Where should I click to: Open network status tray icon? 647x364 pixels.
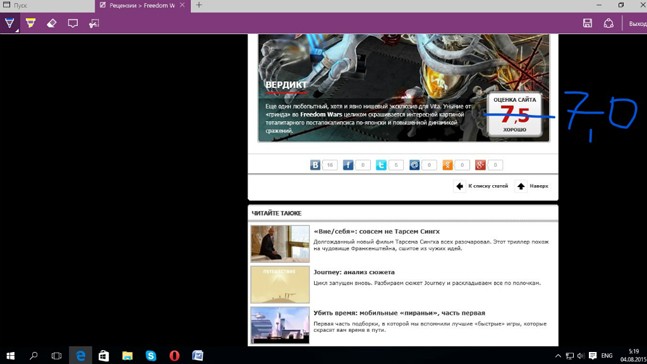(x=570, y=356)
